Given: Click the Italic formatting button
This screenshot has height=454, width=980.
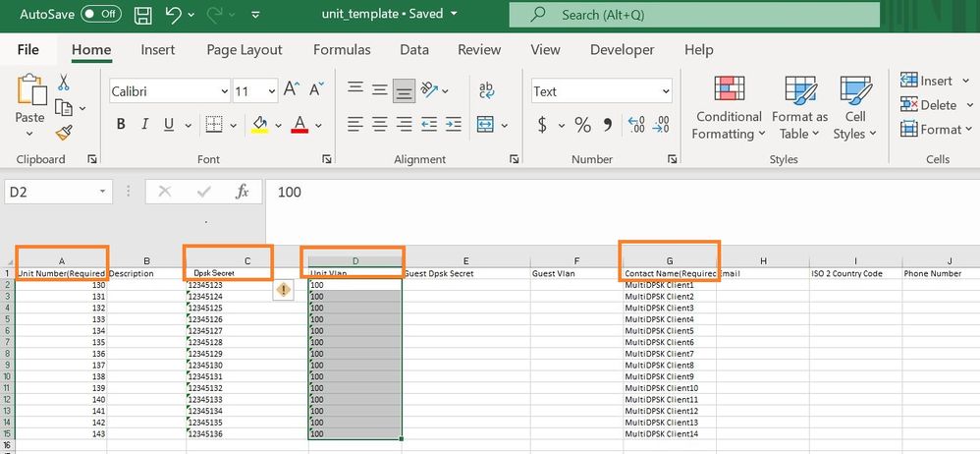Looking at the screenshot, I should point(145,125).
